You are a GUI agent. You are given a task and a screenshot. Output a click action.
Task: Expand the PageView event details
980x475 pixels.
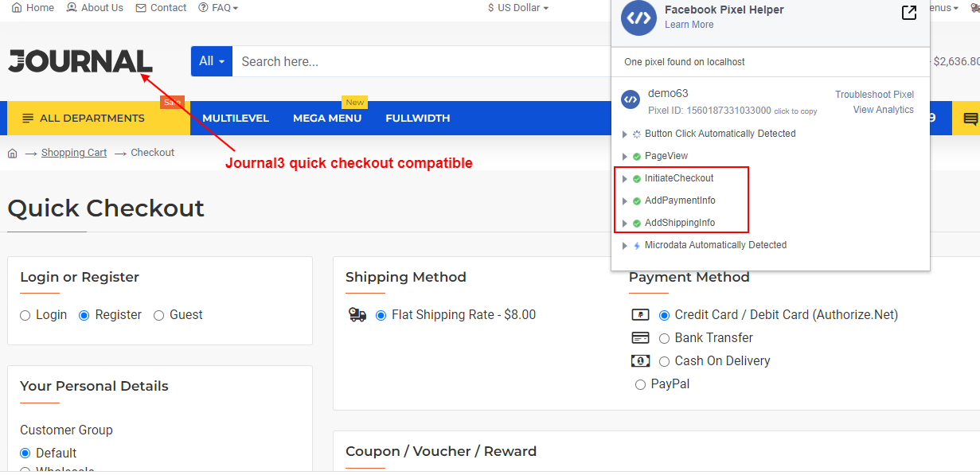tap(625, 156)
